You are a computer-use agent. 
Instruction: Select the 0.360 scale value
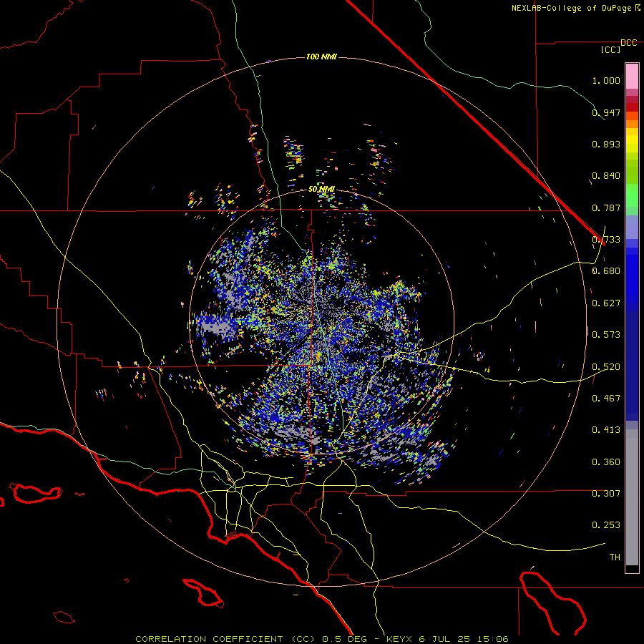606,462
